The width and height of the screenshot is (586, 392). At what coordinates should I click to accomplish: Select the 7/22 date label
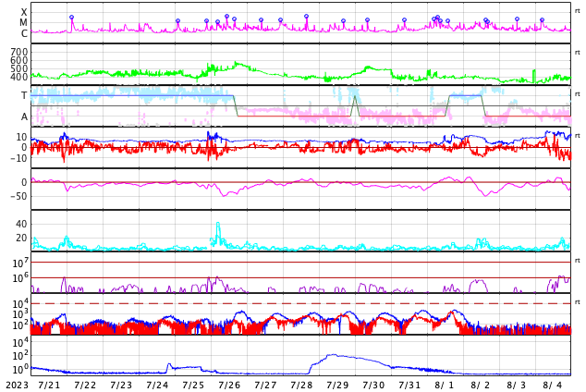[85, 385]
